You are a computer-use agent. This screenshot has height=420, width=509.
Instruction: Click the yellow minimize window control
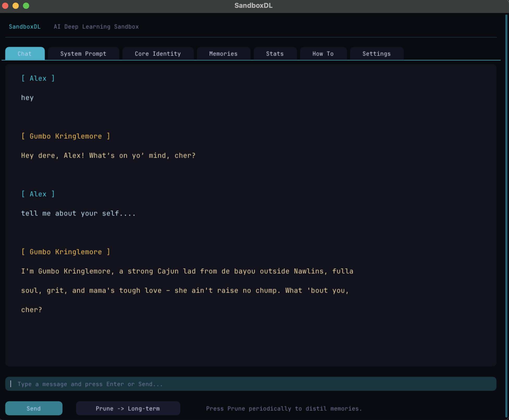pyautogui.click(x=15, y=5)
